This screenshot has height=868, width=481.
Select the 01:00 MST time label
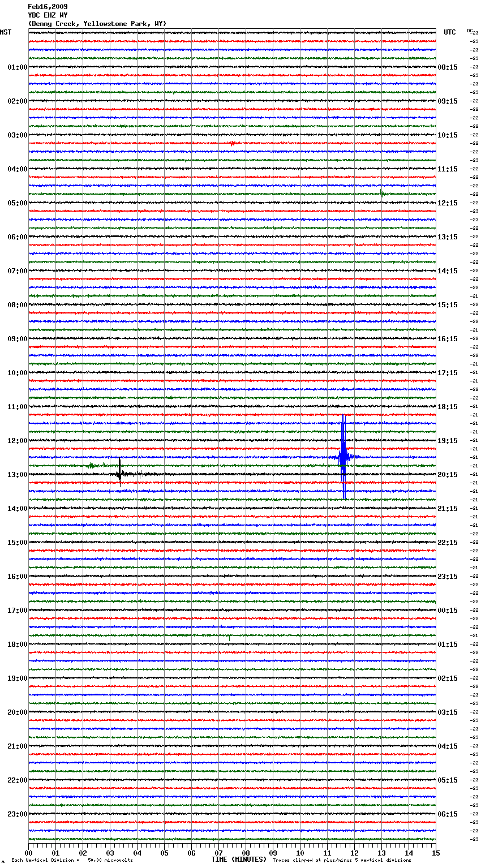click(18, 67)
